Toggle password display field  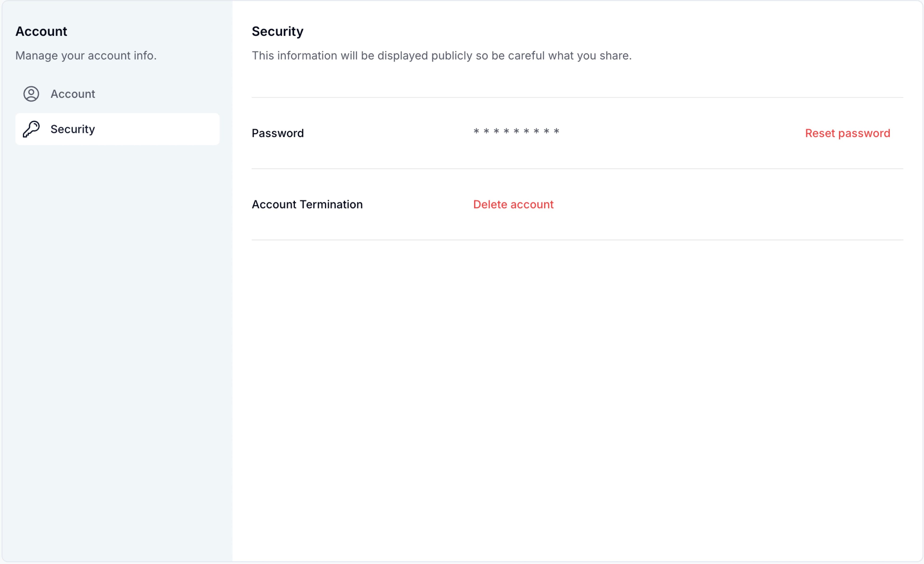coord(517,132)
